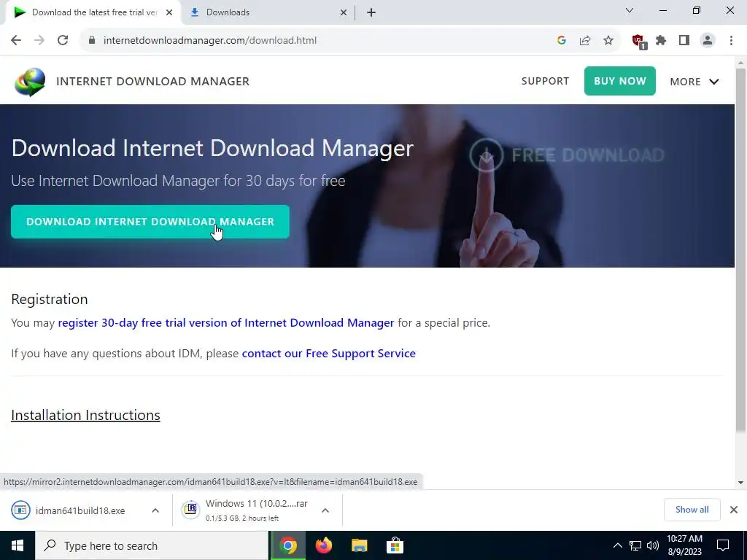Open the uBlock shield extension icon

[639, 42]
